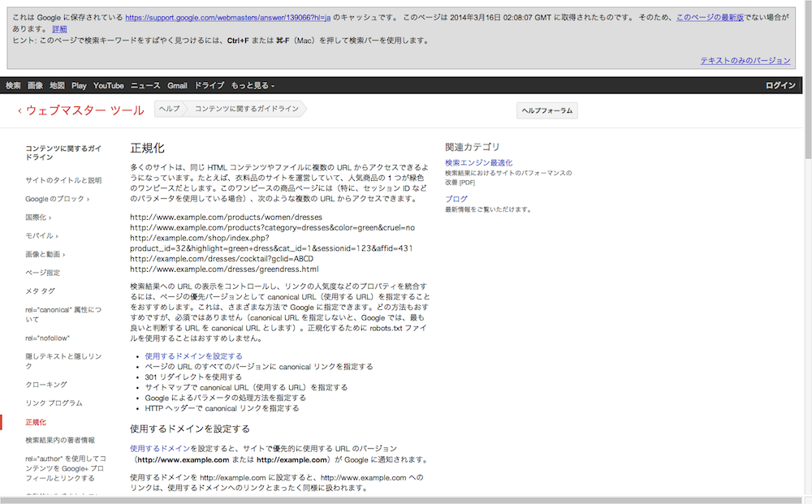Open YouTube from the top navigation bar
Image resolution: width=812 pixels, height=504 pixels.
point(108,85)
